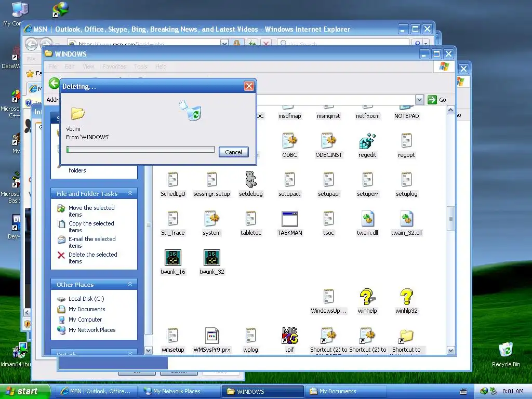
Task: Switch to My Documents taskbar button
Action: [x=346, y=391]
